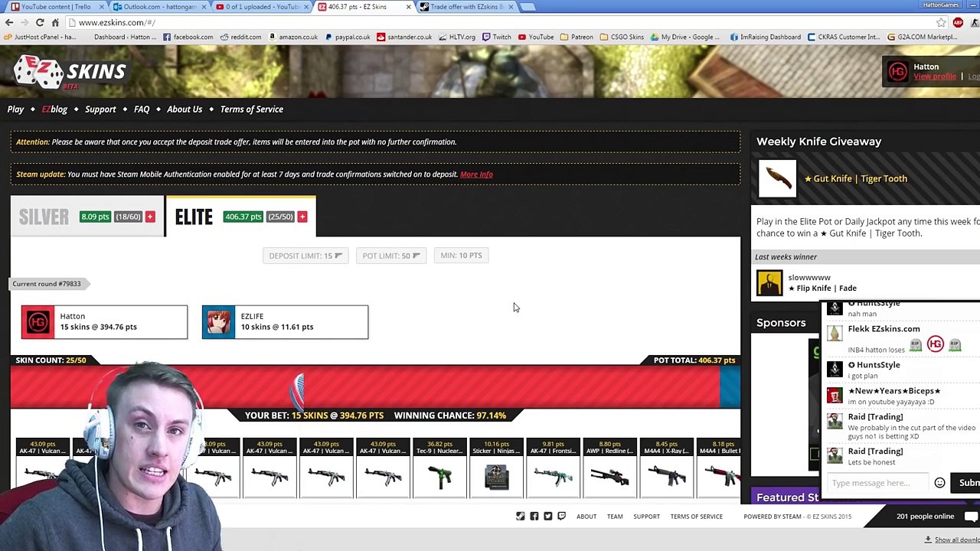
Task: Open the Facebook footer icon
Action: 534,517
